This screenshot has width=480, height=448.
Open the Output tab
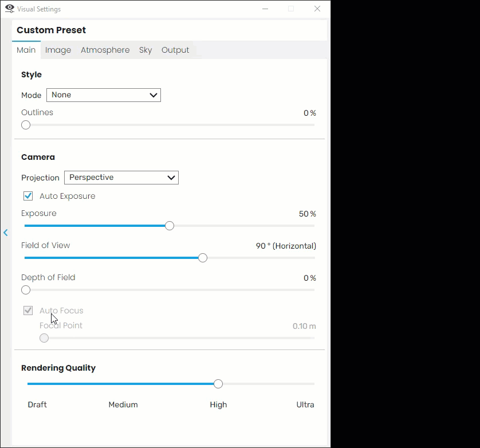pyautogui.click(x=175, y=50)
